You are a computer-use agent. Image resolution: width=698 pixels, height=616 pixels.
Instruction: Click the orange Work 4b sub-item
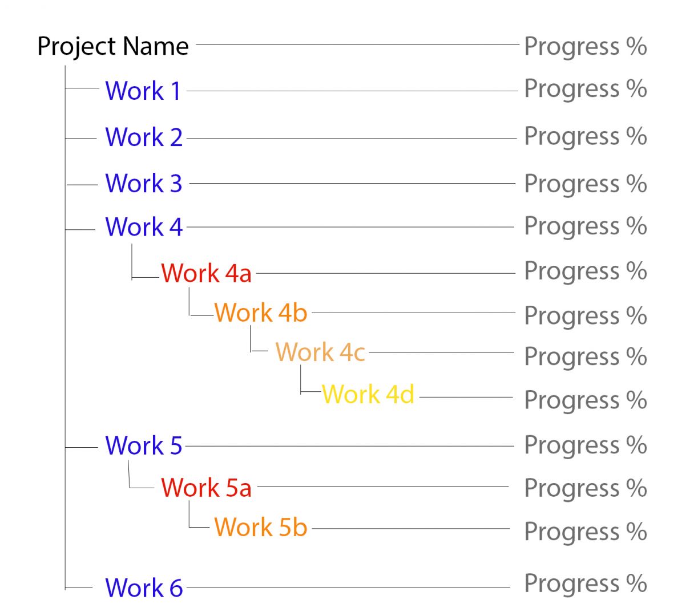pyautogui.click(x=261, y=313)
